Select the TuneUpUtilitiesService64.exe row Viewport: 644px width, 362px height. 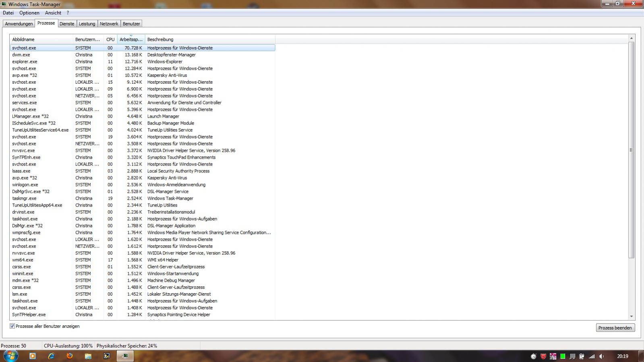point(142,130)
